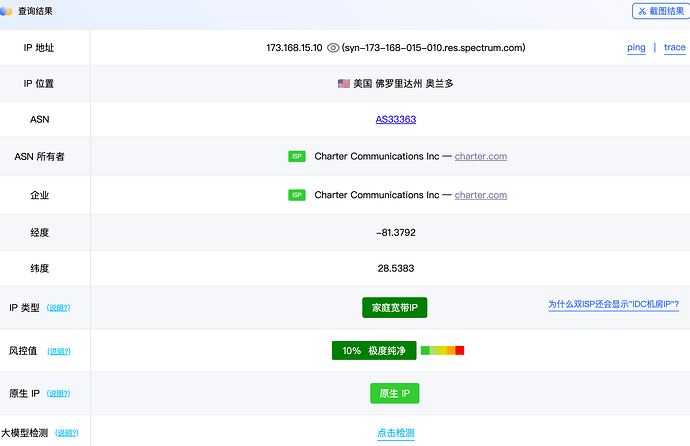The width and height of the screenshot is (690, 446).
Task: Select the hostname syn-173-168-015-010.res.spectrum.com text
Action: (x=433, y=48)
